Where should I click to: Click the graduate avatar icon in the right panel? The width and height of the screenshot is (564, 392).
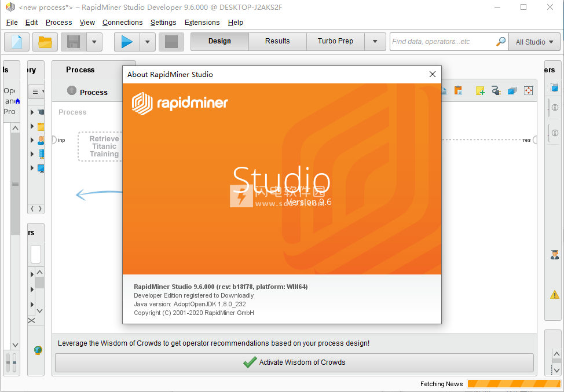[555, 255]
